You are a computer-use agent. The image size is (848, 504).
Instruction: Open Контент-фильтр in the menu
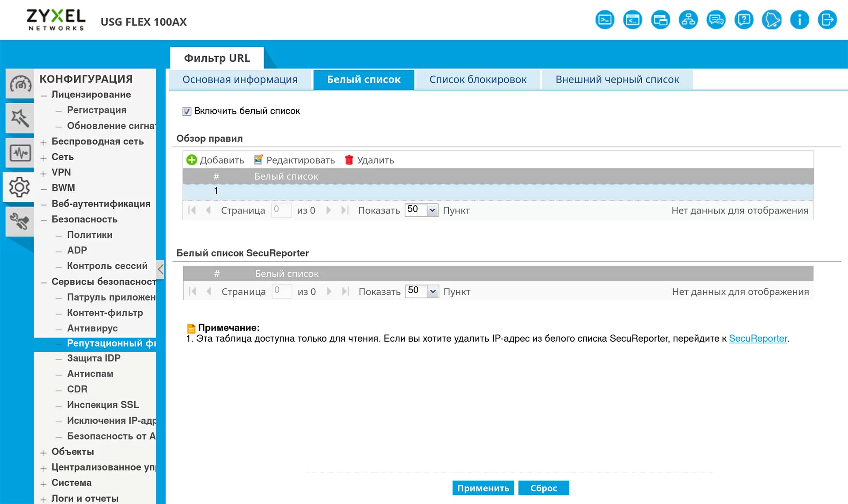point(105,312)
